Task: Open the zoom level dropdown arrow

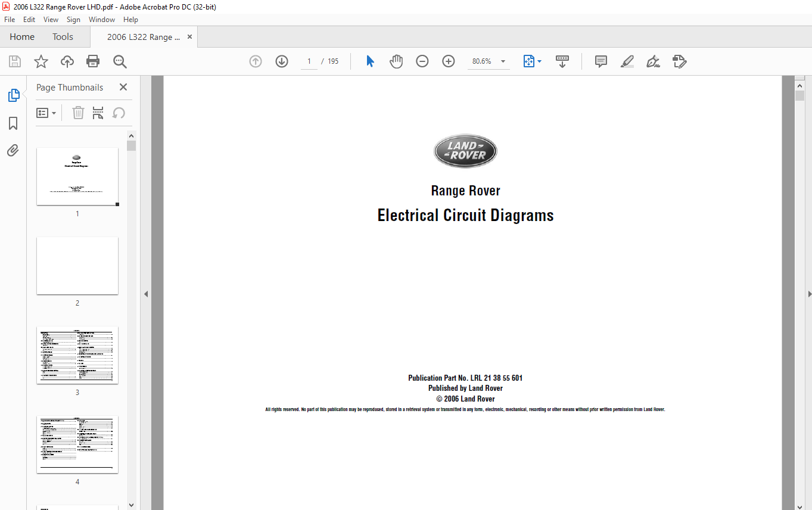Action: (x=503, y=61)
